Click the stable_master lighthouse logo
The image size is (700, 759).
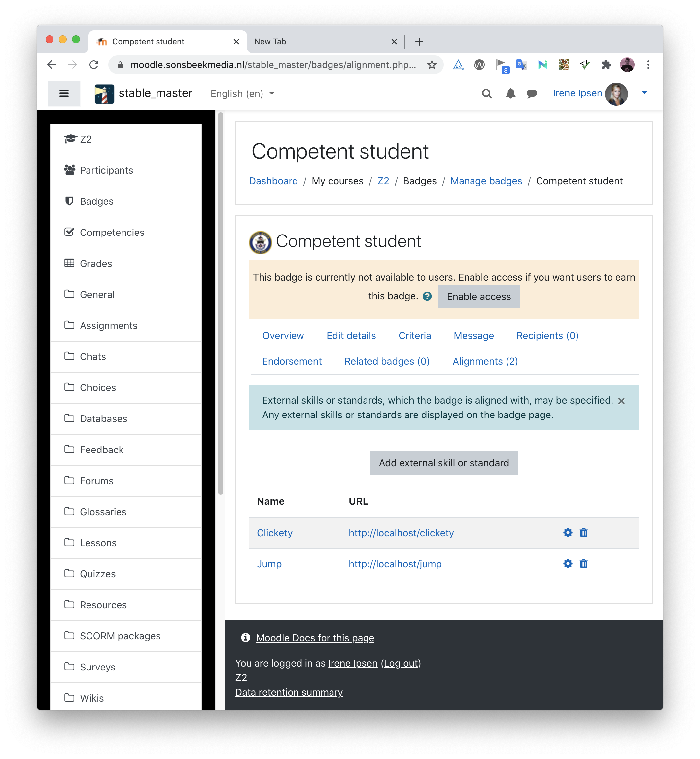104,93
